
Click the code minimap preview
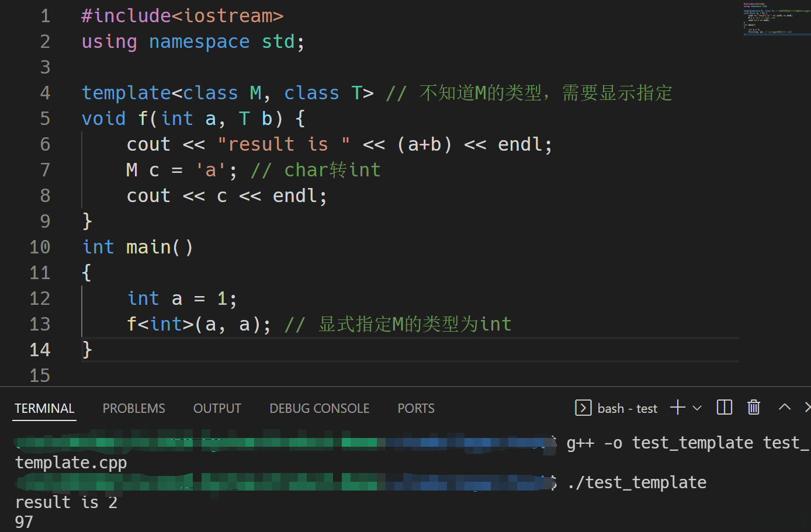pos(776,19)
